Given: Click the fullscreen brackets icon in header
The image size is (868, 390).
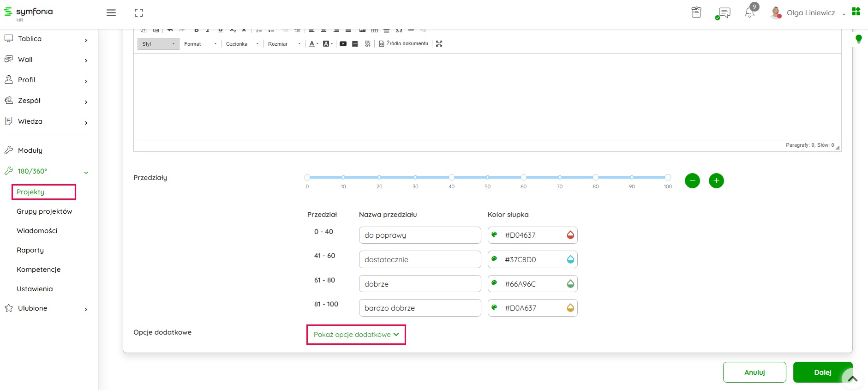Looking at the screenshot, I should [139, 13].
